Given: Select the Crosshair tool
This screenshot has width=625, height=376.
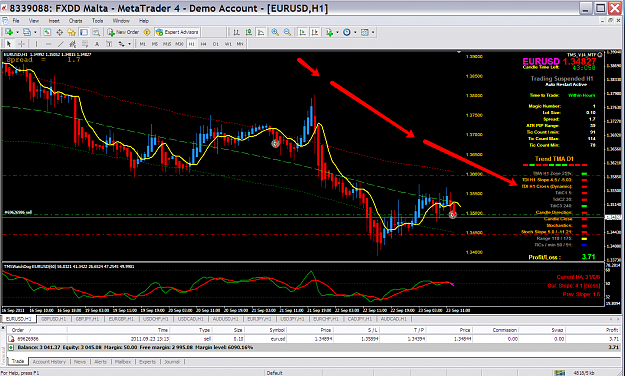Looking at the screenshot, I should tap(21, 44).
